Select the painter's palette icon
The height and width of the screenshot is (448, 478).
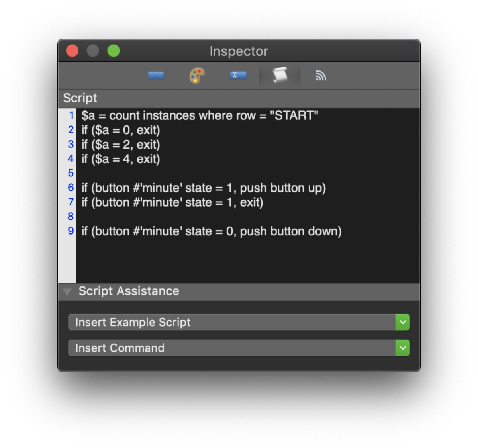point(197,76)
